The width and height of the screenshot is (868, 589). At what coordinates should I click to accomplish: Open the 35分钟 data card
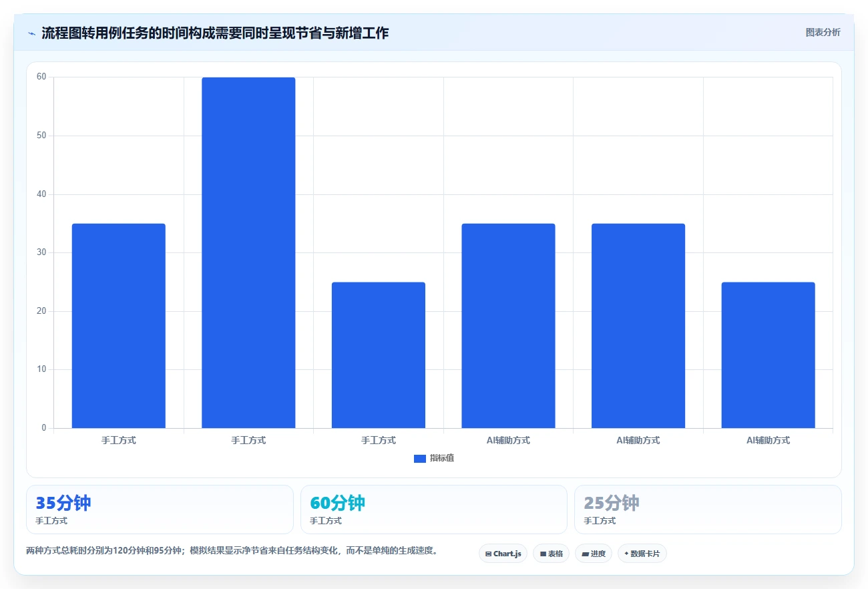point(160,510)
